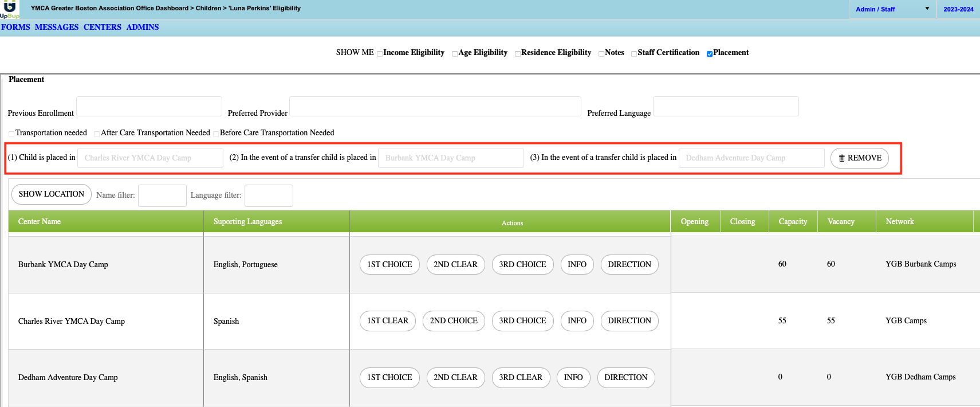The width and height of the screenshot is (980, 407).
Task: Click the first placement field Charles River YMCA Day Camp
Action: pyautogui.click(x=150, y=158)
